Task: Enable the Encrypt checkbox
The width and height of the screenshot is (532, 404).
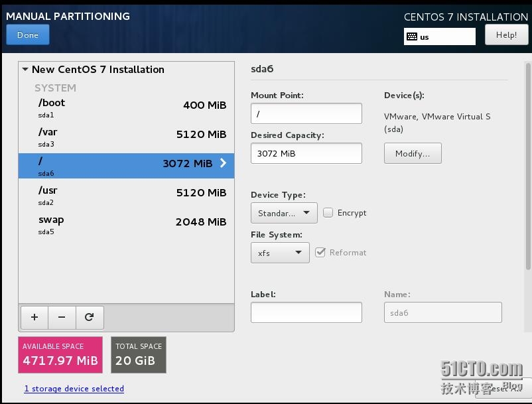Action: pyautogui.click(x=328, y=212)
